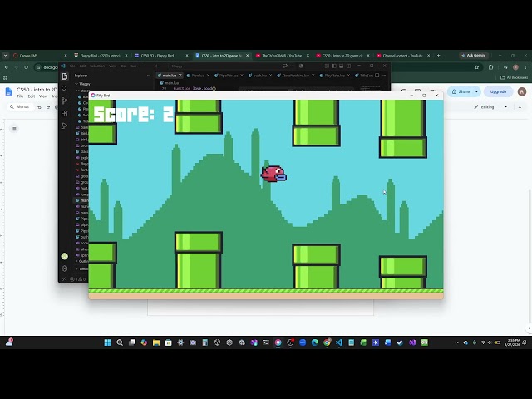This screenshot has height=399, width=532.
Task: Open Microsoft Edge from the taskbar
Action: coord(314,342)
